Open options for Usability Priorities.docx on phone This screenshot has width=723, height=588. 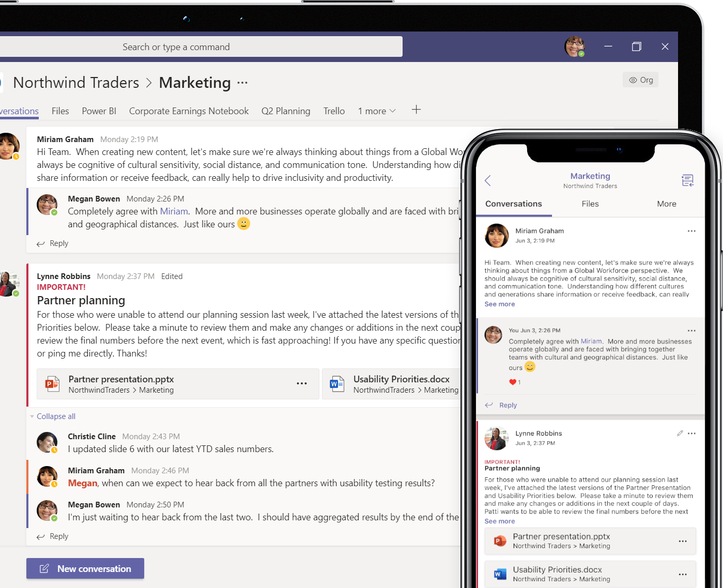[683, 574]
